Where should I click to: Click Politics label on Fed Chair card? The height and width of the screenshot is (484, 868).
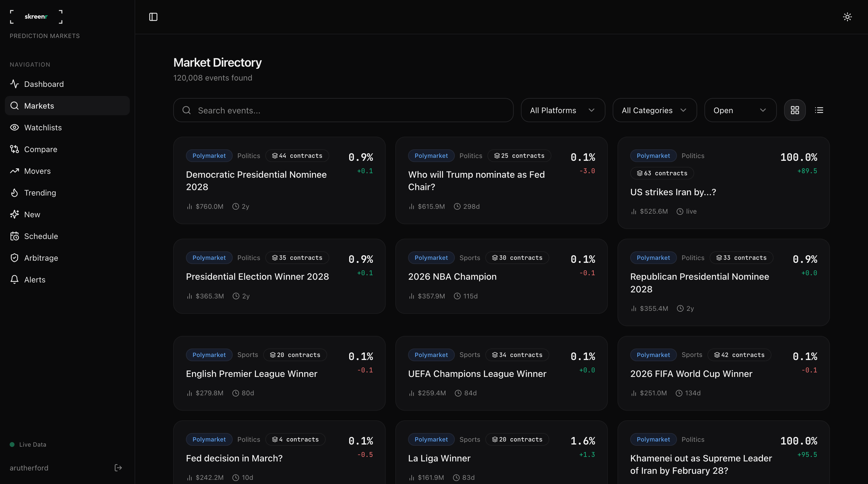coord(470,156)
